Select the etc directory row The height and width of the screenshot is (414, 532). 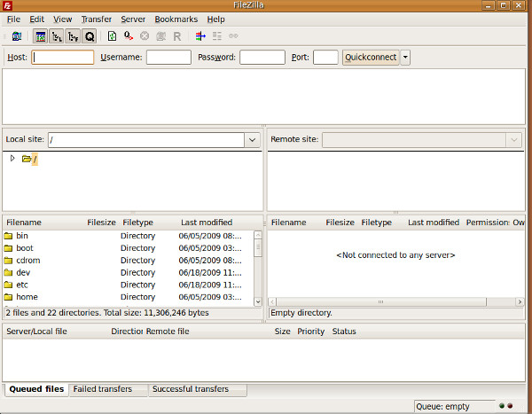129,285
